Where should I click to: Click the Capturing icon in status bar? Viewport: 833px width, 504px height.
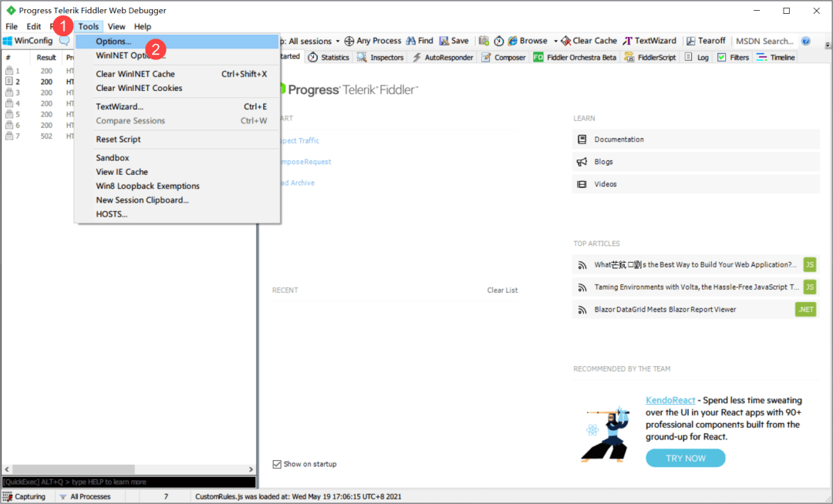8,496
